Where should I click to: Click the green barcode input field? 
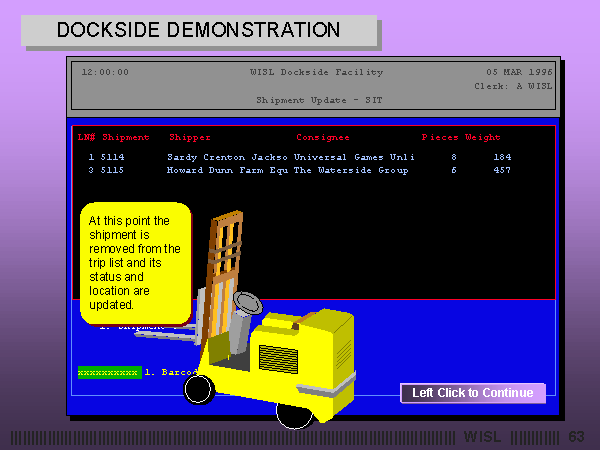pos(109,372)
